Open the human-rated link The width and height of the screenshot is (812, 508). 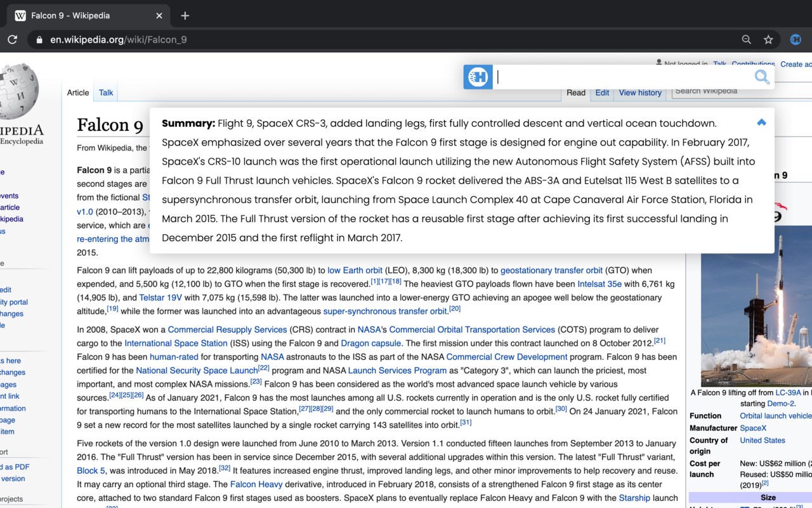point(174,357)
